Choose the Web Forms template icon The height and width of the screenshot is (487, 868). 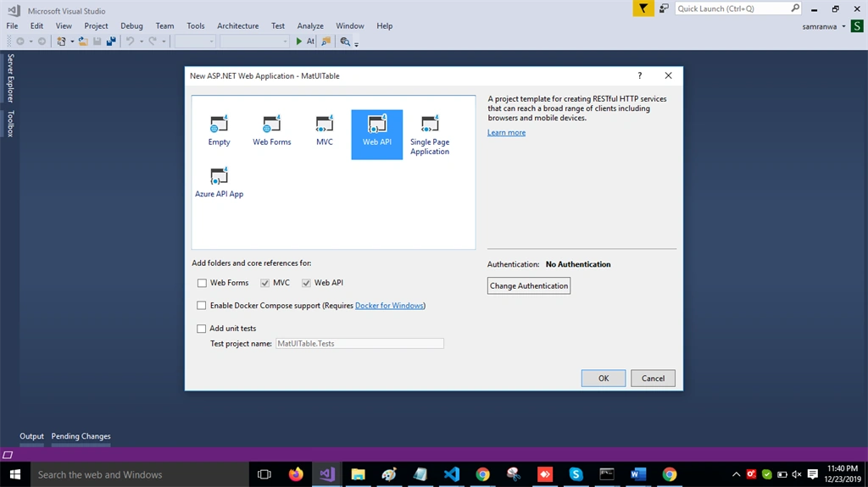point(271,130)
